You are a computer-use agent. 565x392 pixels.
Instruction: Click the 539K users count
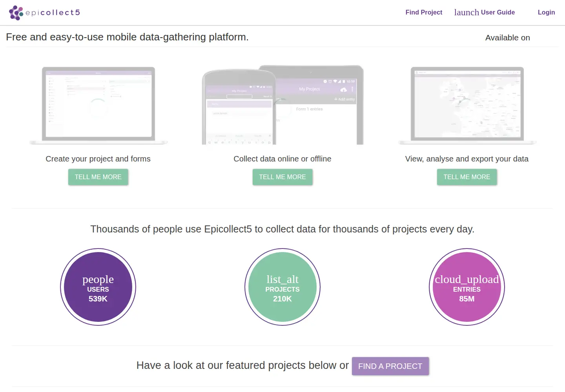[98, 299]
